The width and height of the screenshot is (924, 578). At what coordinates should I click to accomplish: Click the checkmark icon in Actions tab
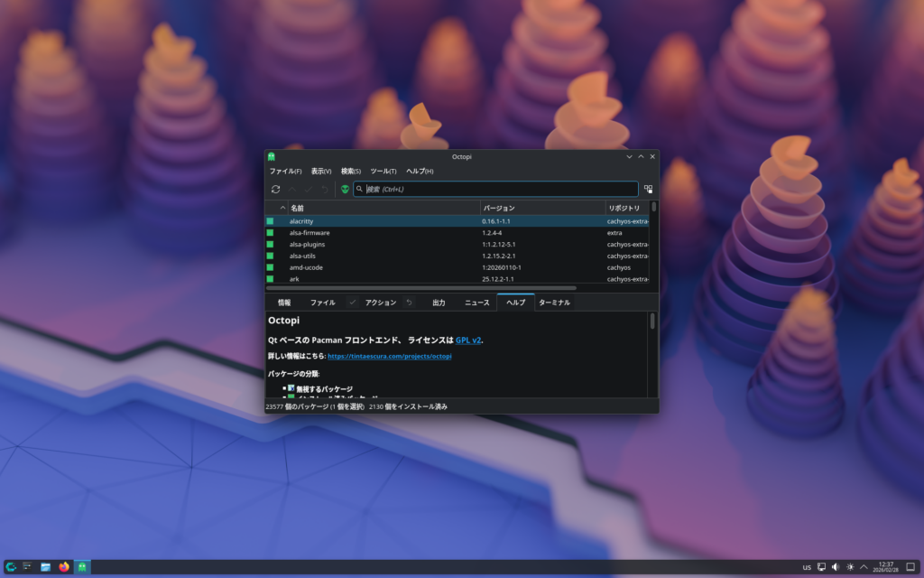(352, 303)
